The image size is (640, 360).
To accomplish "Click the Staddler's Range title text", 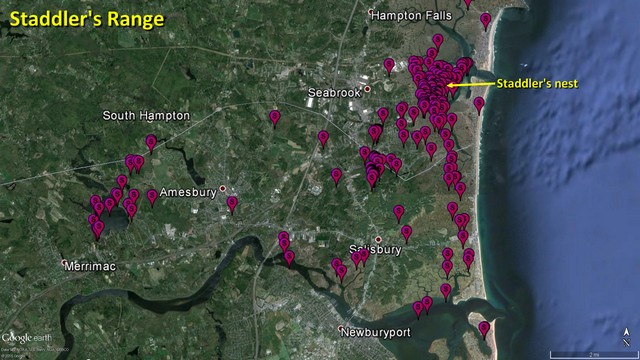I will [87, 20].
